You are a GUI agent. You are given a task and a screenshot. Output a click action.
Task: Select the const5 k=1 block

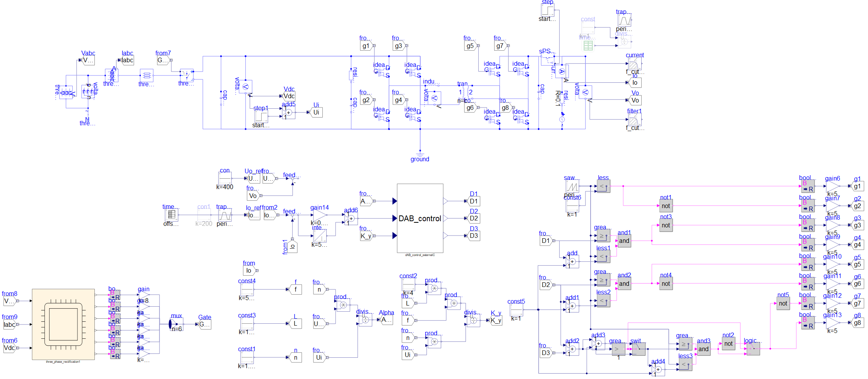pyautogui.click(x=516, y=310)
